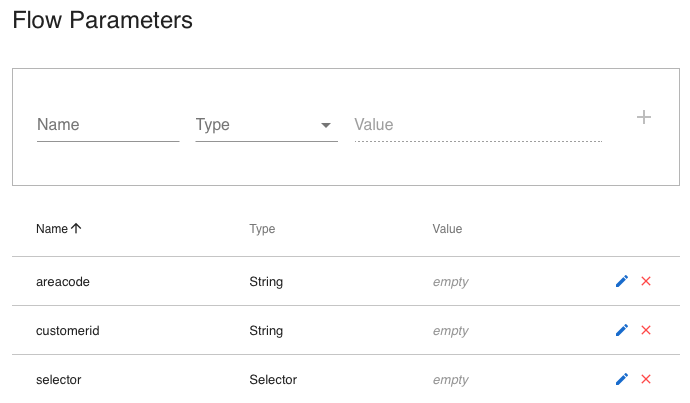Delete the areacode parameter

(646, 282)
